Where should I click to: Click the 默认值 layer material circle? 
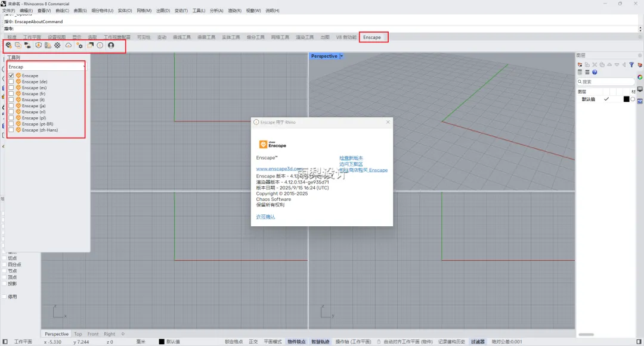click(633, 99)
